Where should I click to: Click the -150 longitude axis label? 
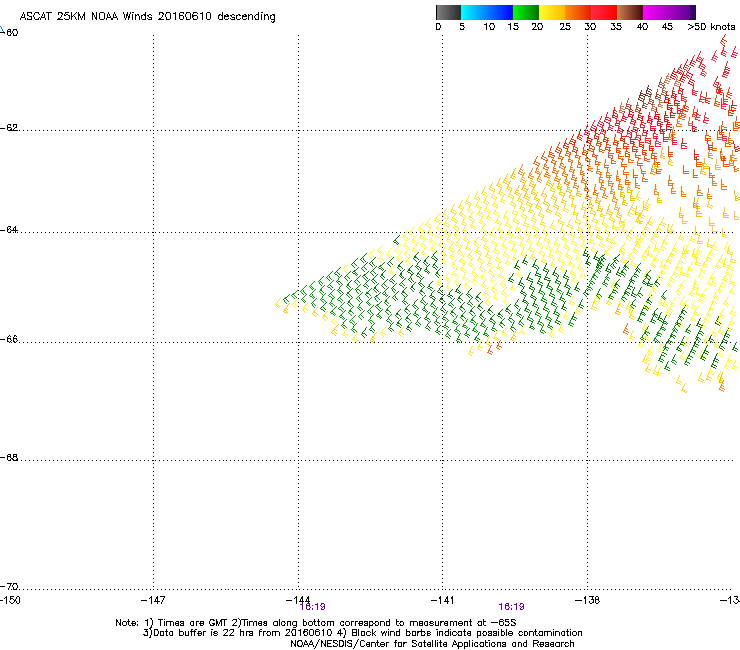[10, 600]
